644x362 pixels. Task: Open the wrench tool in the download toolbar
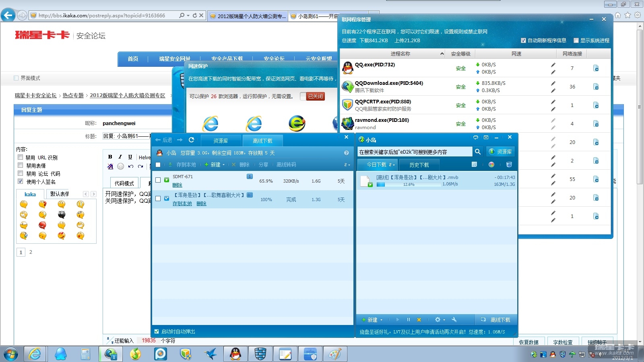[x=454, y=320]
